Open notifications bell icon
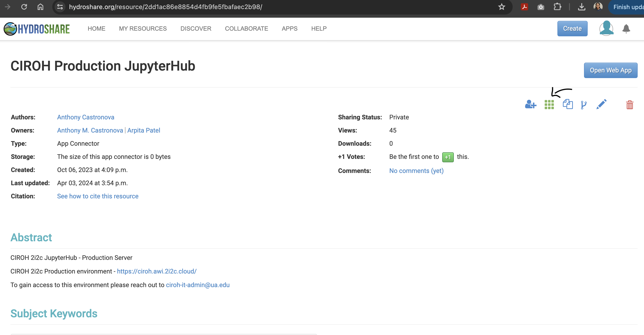 pos(626,29)
